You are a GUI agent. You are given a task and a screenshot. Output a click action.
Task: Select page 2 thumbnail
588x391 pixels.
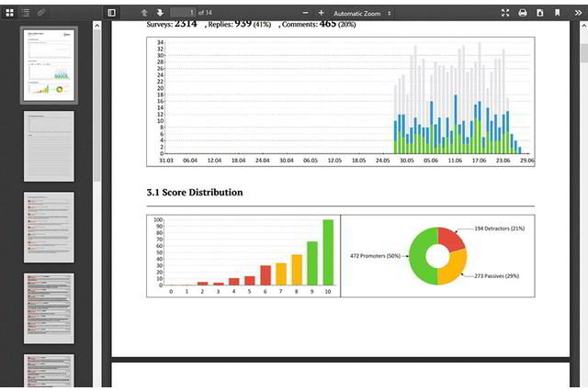49,147
